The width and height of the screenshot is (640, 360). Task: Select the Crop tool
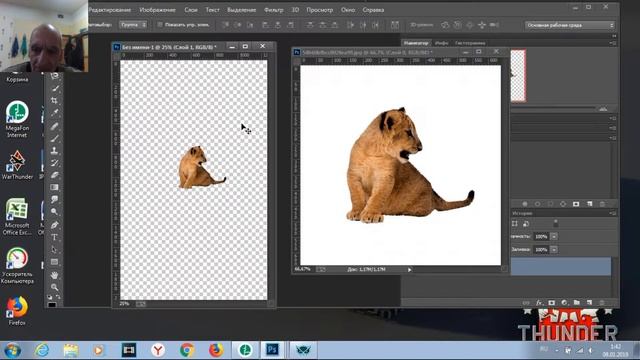point(54,100)
